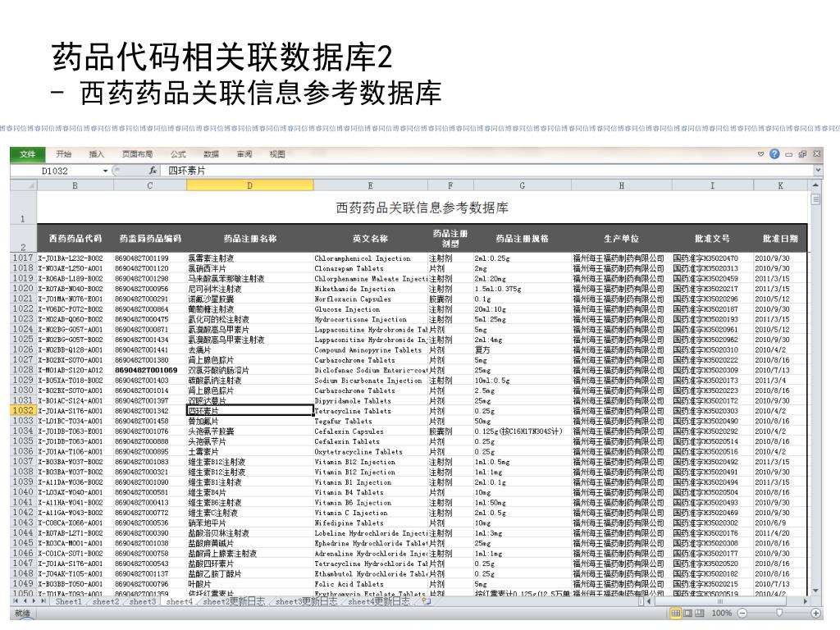
Task: Select the bold cell 86904827001069
Action: (150, 370)
